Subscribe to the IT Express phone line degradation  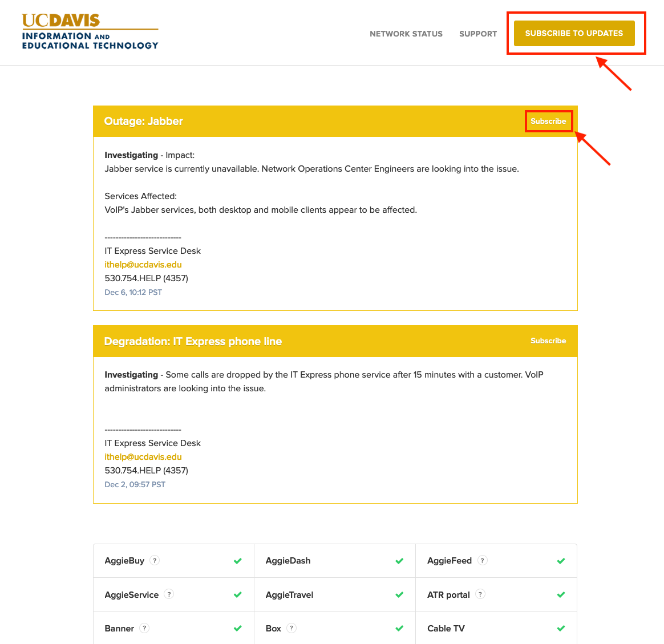click(x=548, y=341)
